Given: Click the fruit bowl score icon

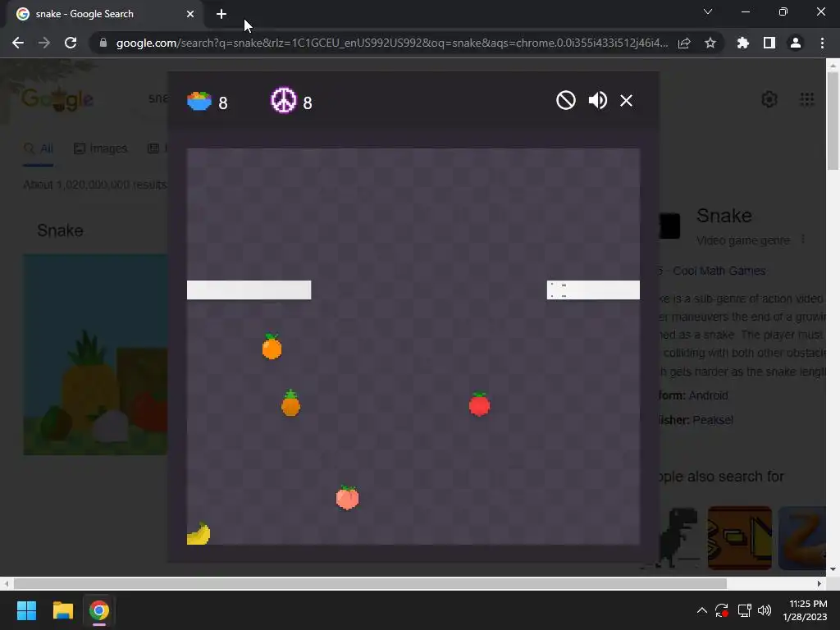Looking at the screenshot, I should 199,101.
